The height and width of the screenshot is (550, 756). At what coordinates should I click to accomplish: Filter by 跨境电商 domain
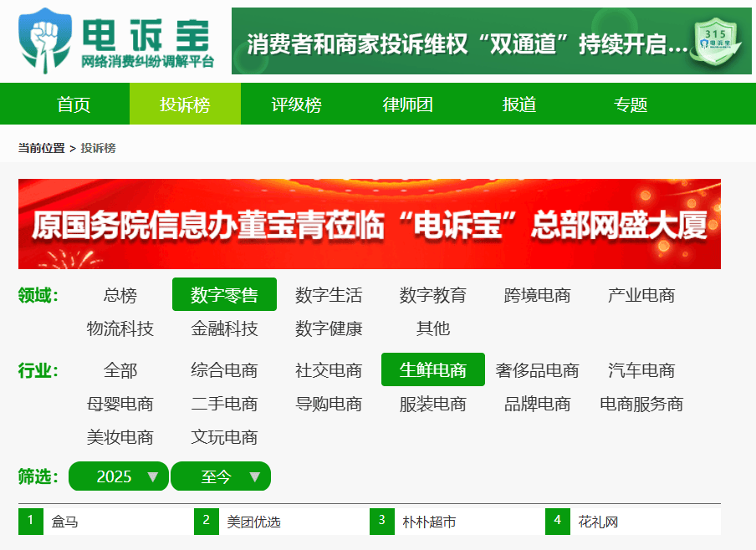tap(537, 295)
